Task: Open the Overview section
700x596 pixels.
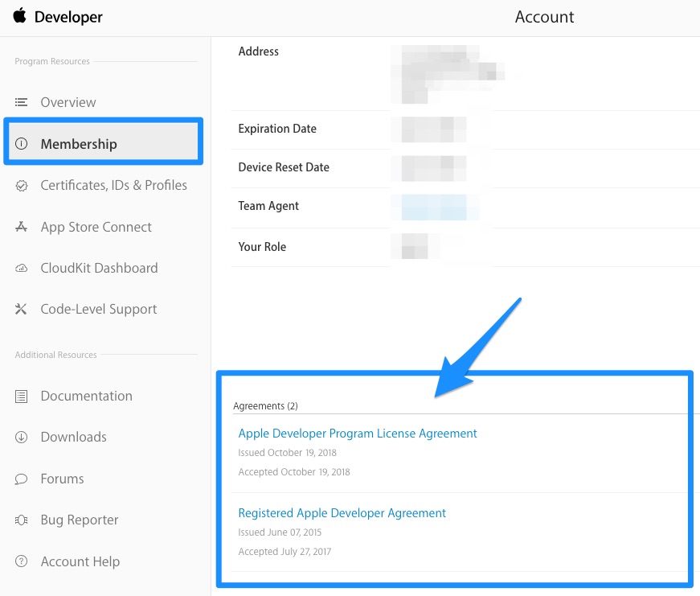Action: [x=68, y=102]
